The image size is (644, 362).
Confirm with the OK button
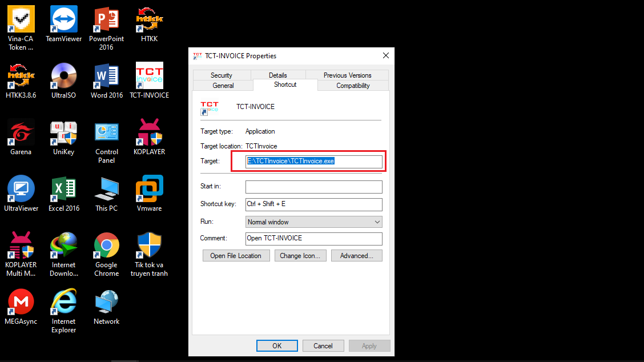pyautogui.click(x=277, y=346)
